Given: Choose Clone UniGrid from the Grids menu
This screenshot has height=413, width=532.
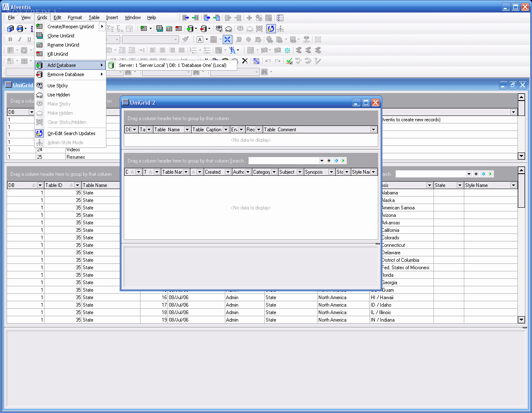Looking at the screenshot, I should pyautogui.click(x=70, y=36).
